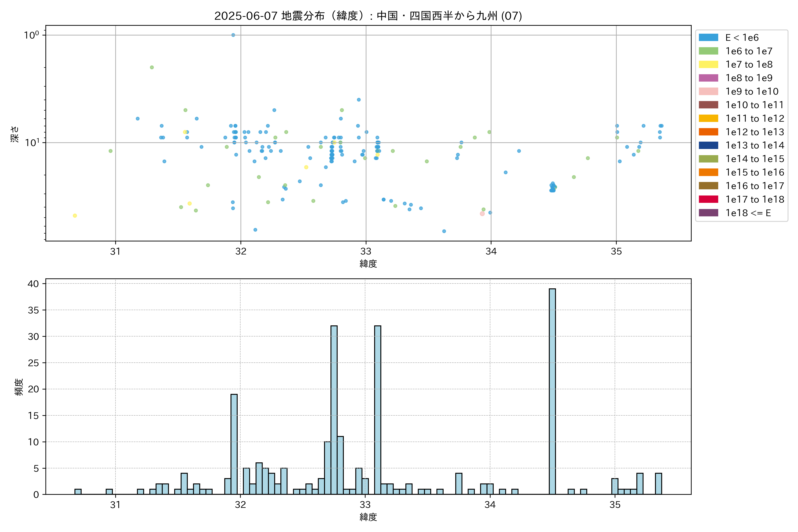Click the yellow 1e7 to 1e8 swatch
Viewport: 798px width, 532px height.
pos(708,65)
